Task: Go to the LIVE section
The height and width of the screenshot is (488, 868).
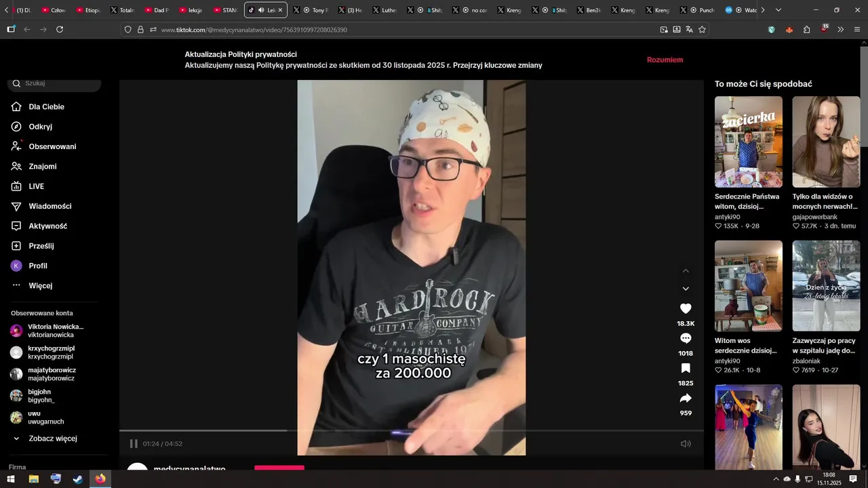Action: 36,186
